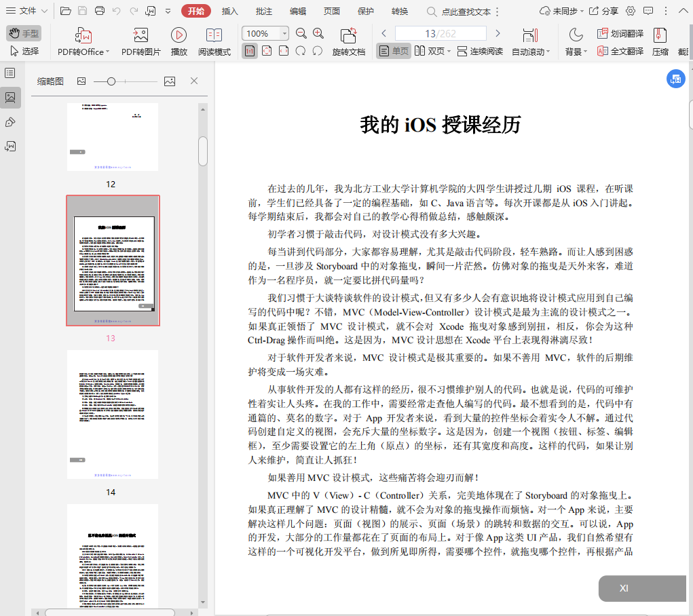The image size is (693, 616).
Task: Go to next page arrow
Action: click(x=498, y=33)
